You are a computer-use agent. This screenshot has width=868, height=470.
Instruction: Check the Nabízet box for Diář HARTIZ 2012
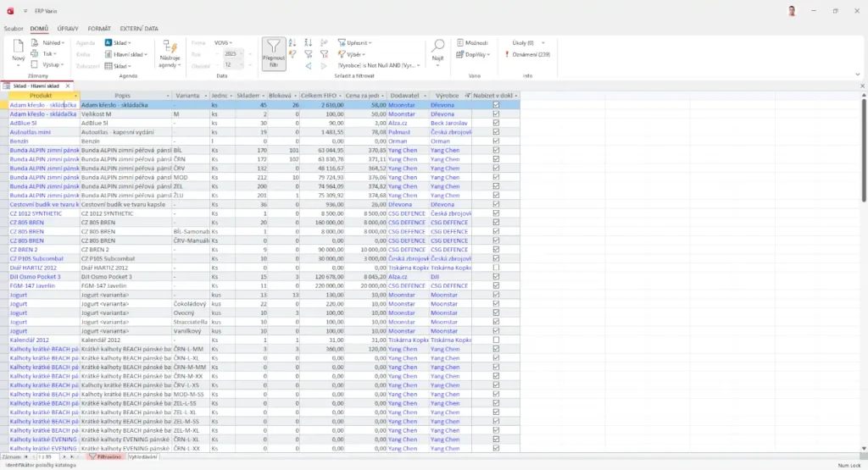click(496, 267)
